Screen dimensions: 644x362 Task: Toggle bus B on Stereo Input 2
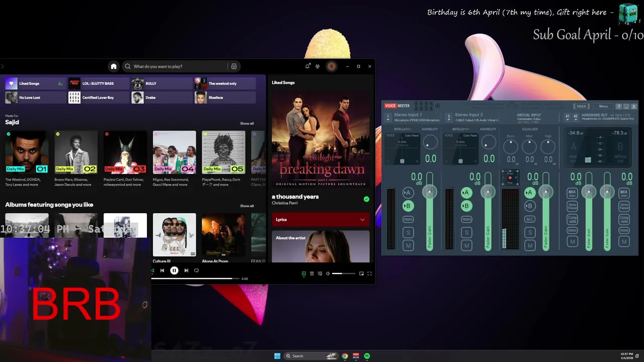tap(466, 206)
